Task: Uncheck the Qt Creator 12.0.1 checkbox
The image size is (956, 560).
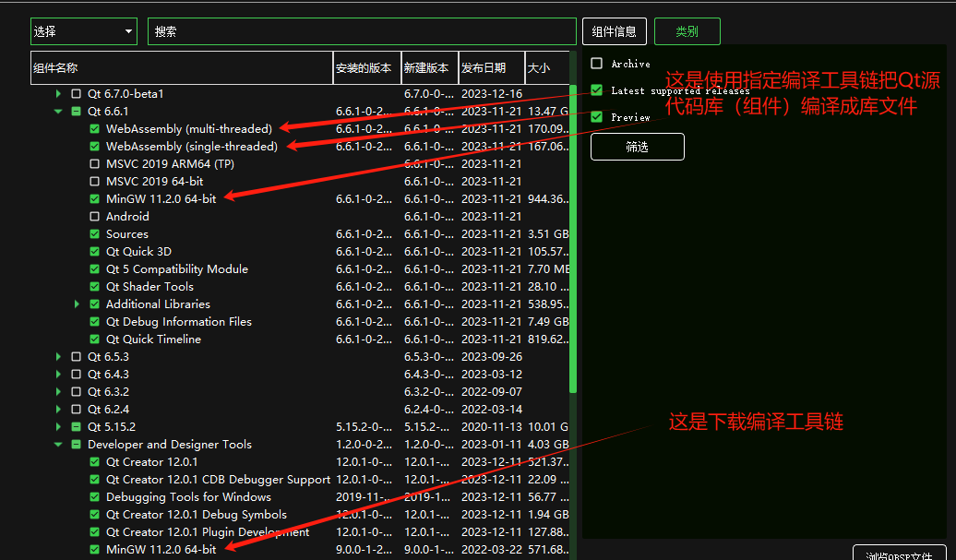Action: pos(94,462)
